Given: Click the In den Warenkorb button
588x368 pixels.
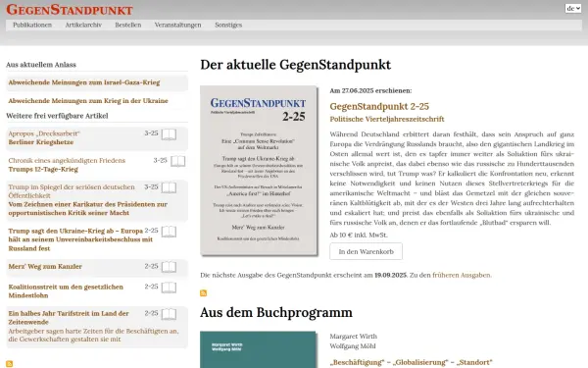Looking at the screenshot, I should tap(366, 251).
